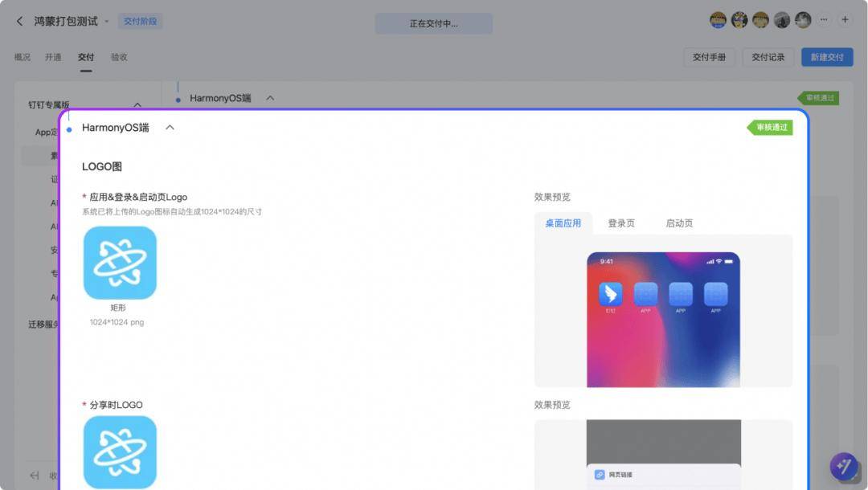
Task: Open the floating purple assistant icon
Action: click(844, 467)
